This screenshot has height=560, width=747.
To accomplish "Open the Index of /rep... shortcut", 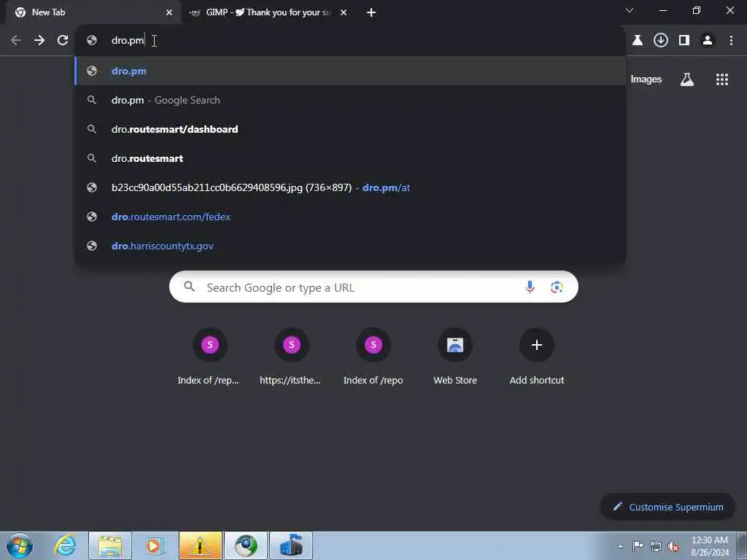I will [x=209, y=357].
